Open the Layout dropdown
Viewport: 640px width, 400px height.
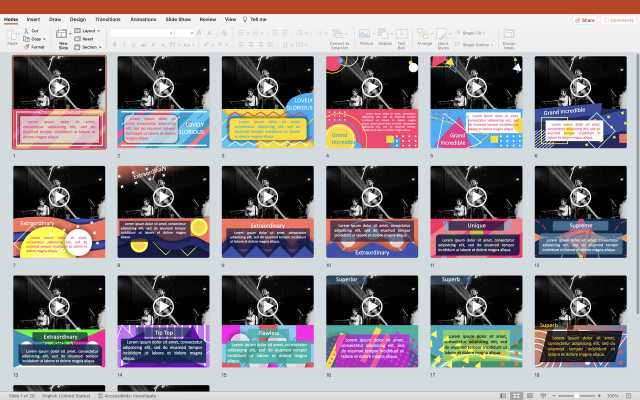tap(89, 31)
